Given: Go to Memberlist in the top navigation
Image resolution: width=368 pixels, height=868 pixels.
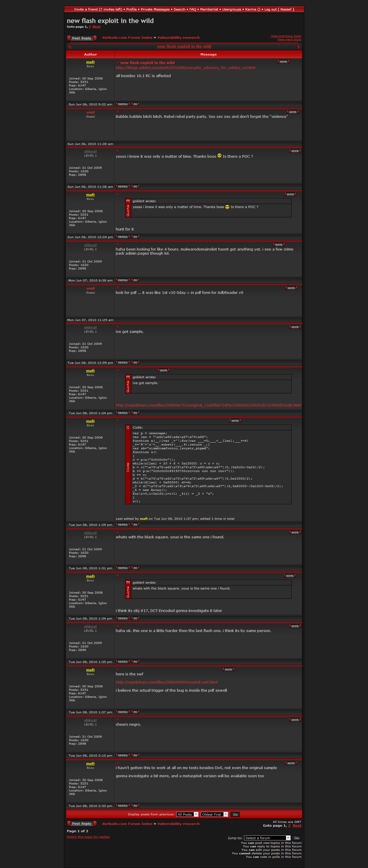Looking at the screenshot, I should click(209, 9).
